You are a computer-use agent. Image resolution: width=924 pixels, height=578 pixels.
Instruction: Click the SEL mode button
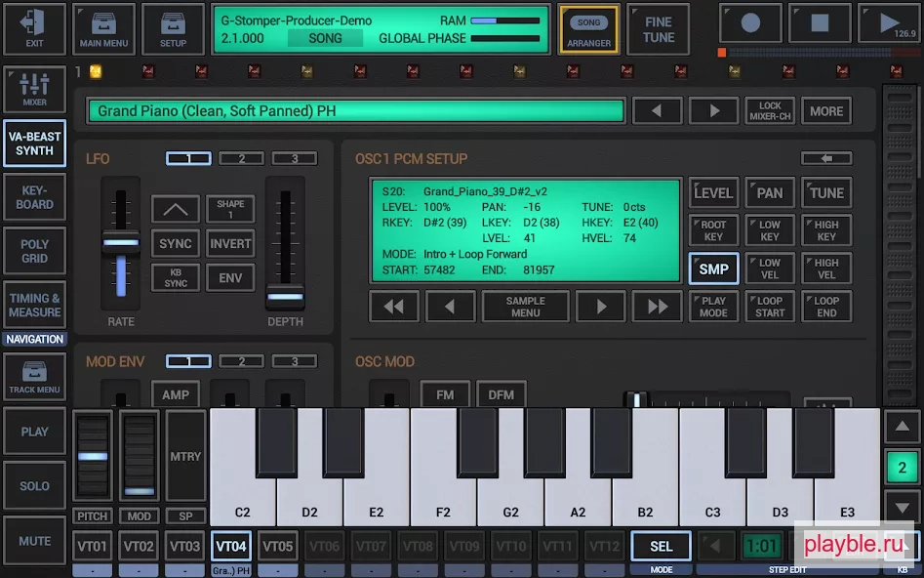point(661,546)
